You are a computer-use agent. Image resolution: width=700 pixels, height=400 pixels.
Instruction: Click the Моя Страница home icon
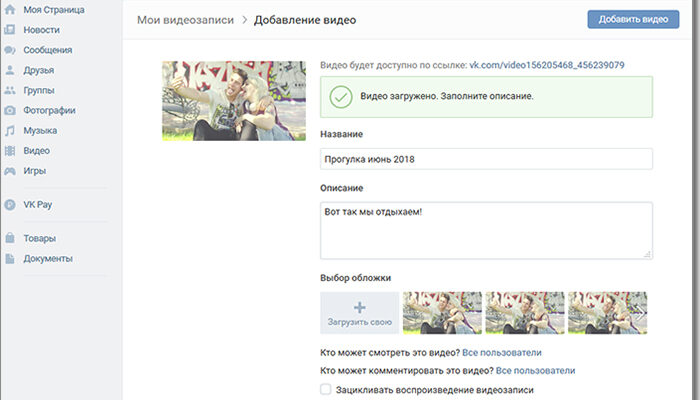pyautogui.click(x=9, y=10)
